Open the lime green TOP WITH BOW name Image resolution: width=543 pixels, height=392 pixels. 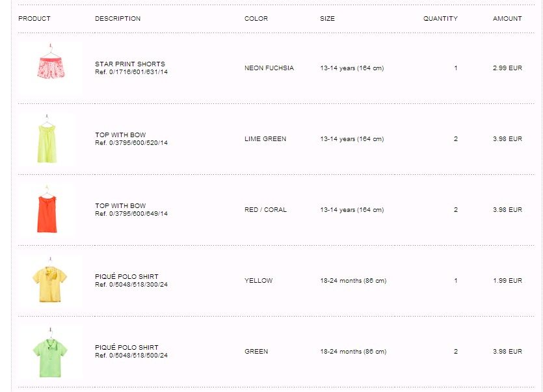click(120, 135)
